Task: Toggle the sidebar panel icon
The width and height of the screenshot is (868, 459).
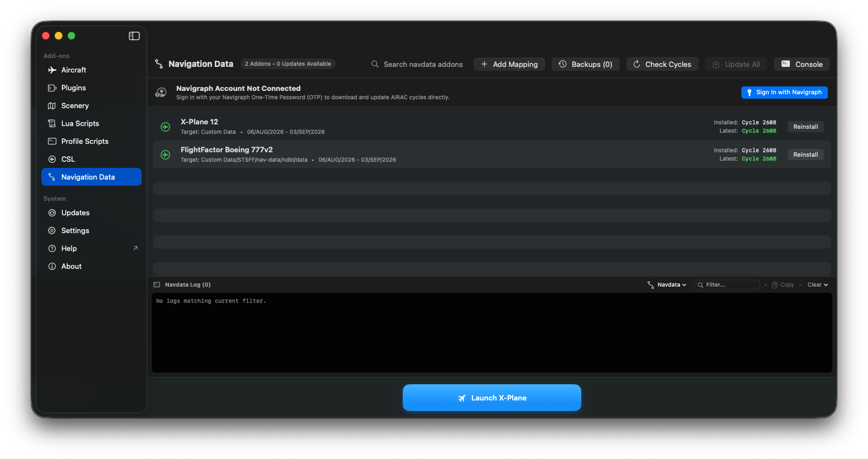Action: click(x=134, y=36)
